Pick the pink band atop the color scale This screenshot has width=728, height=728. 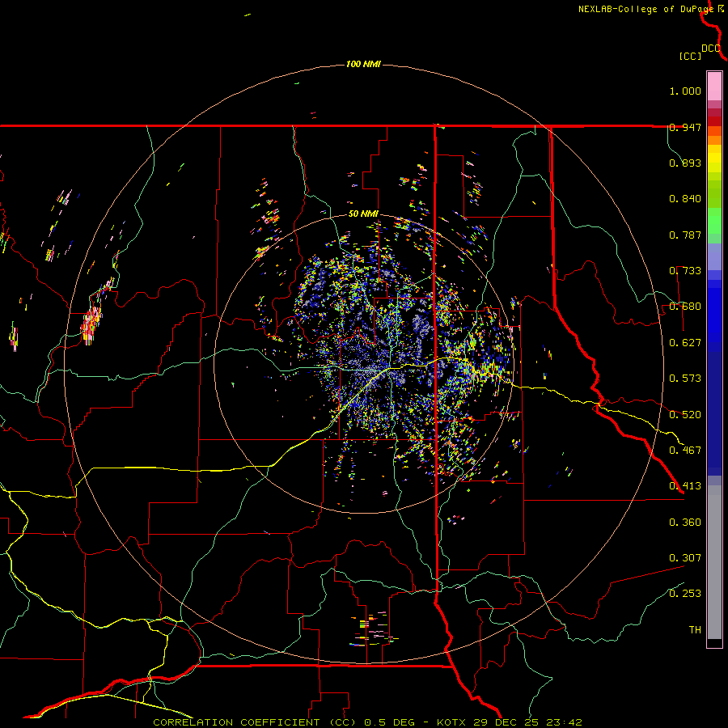(x=714, y=86)
